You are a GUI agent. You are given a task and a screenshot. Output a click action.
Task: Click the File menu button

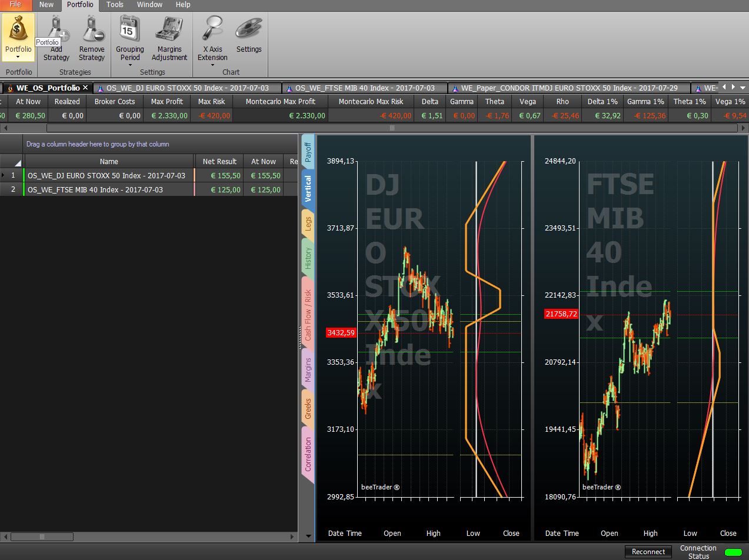tap(16, 5)
